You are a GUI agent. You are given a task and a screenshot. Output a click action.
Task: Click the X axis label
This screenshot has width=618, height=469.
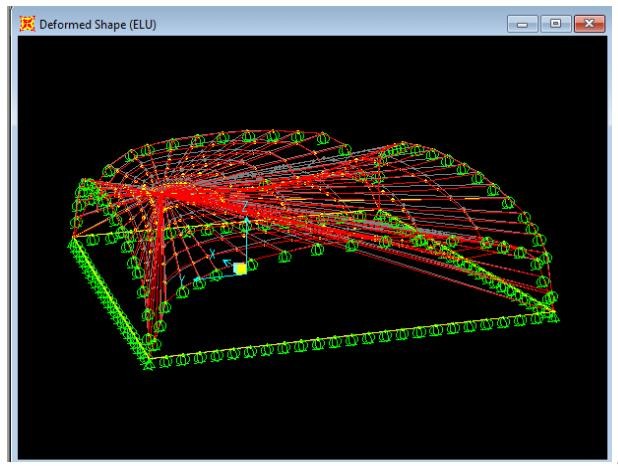pyautogui.click(x=212, y=254)
